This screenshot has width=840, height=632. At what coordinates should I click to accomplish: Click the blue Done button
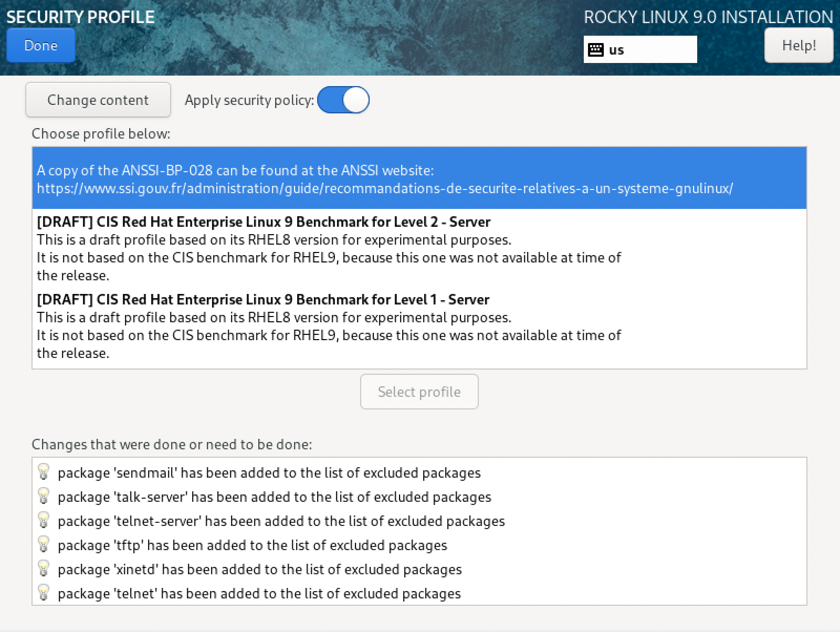coord(41,46)
